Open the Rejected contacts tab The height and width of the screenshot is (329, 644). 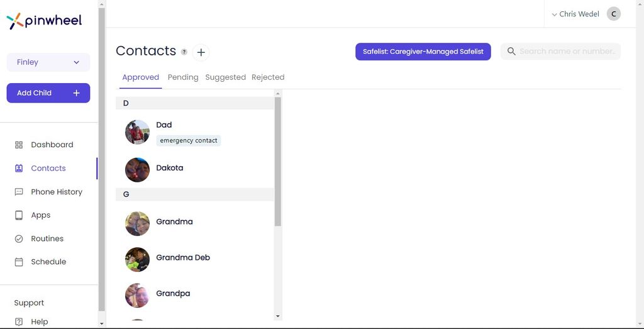pos(268,77)
